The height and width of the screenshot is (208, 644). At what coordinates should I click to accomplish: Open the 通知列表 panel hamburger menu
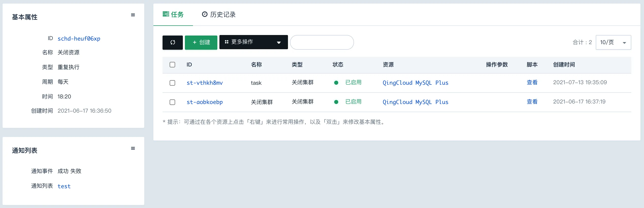coord(133,148)
